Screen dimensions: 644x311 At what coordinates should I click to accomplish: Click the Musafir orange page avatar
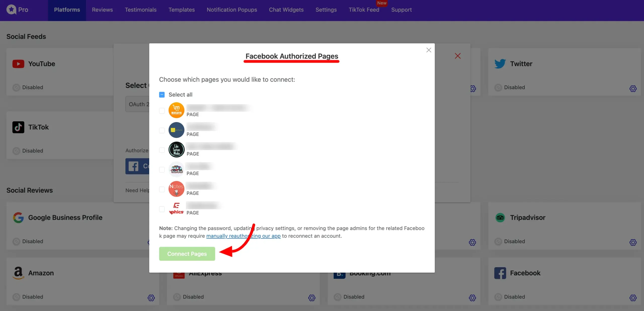pyautogui.click(x=176, y=110)
